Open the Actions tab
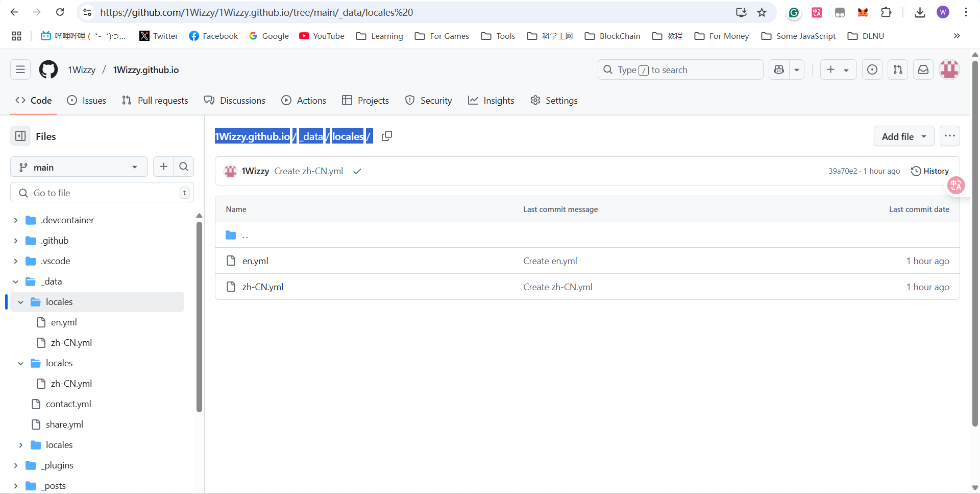 coord(304,100)
